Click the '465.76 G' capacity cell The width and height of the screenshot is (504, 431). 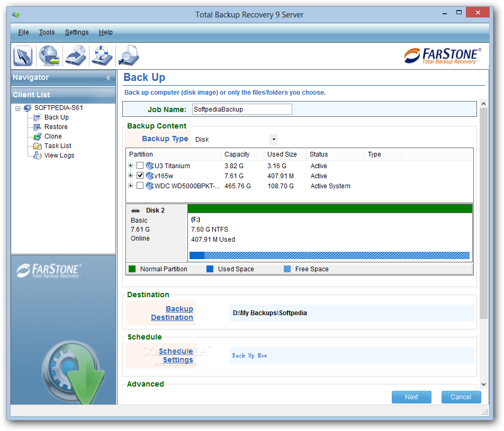tap(238, 186)
